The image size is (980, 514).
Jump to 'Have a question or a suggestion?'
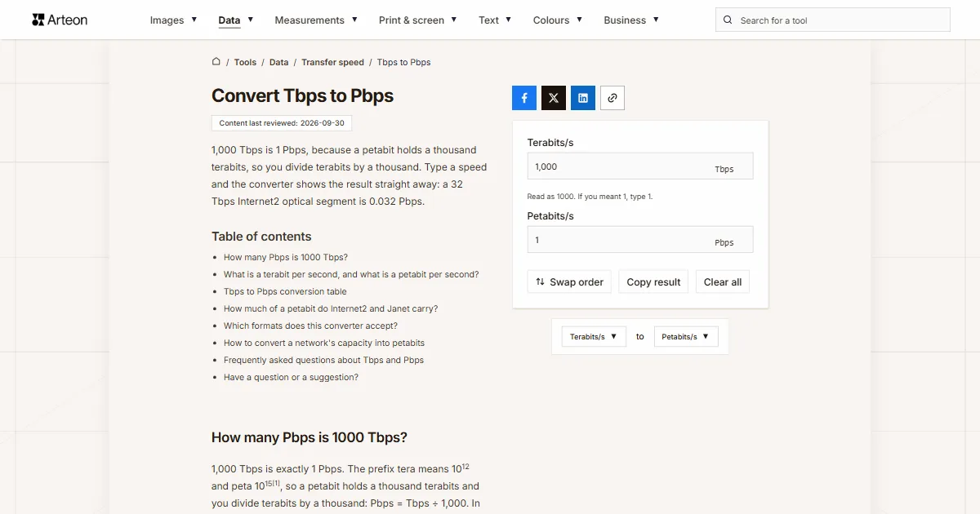click(291, 377)
